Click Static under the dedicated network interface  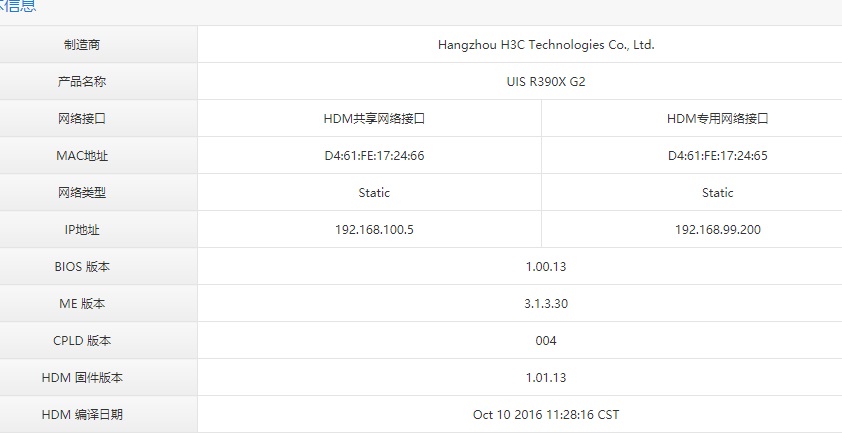717,193
